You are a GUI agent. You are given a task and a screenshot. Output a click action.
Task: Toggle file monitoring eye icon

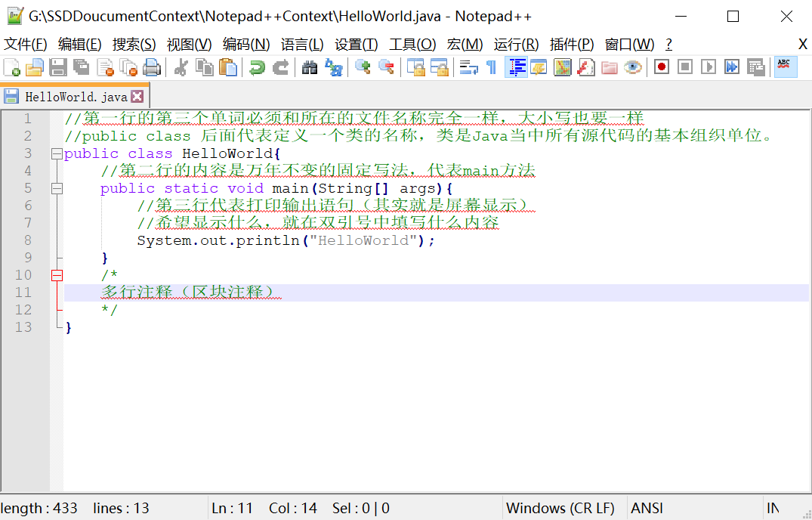(632, 67)
